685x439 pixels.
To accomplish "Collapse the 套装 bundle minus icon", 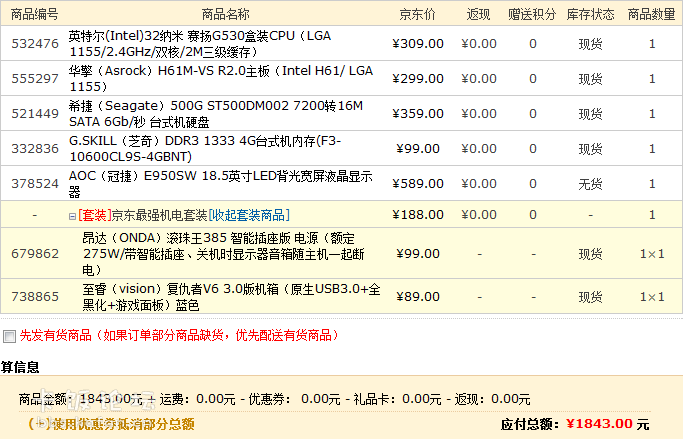I will pyautogui.click(x=73, y=216).
